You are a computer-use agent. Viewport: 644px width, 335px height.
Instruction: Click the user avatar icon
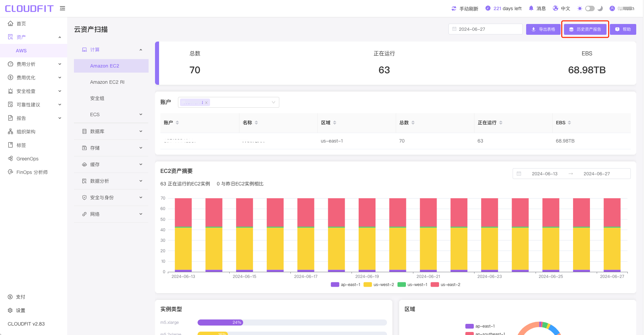tap(612, 8)
